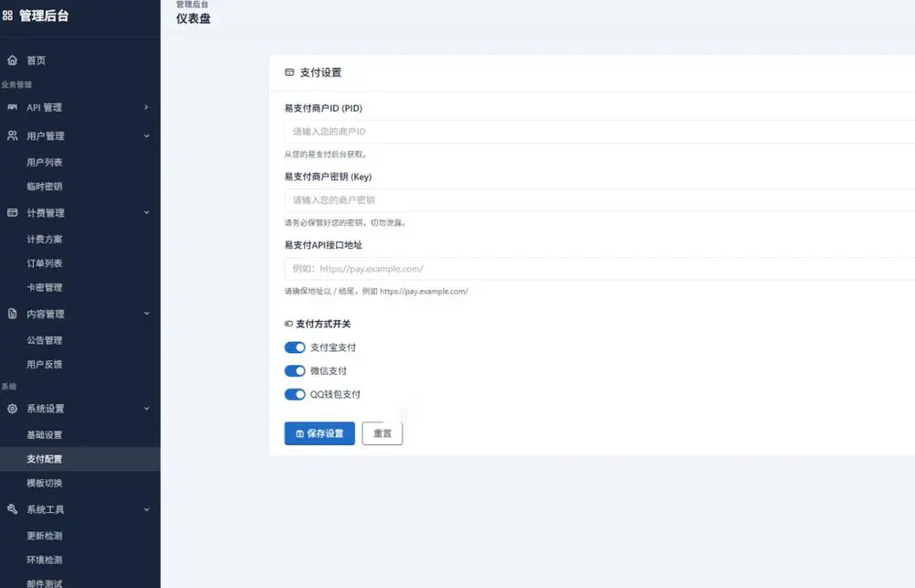Click the grid logo icon next to 管理后台
The height and width of the screenshot is (588, 915).
tap(7, 16)
